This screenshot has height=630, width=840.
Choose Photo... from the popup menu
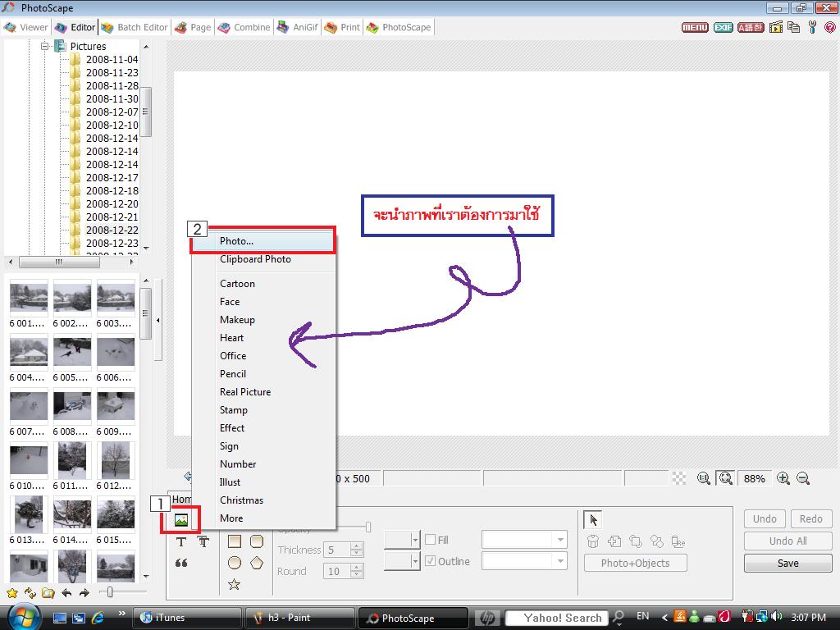tap(264, 241)
